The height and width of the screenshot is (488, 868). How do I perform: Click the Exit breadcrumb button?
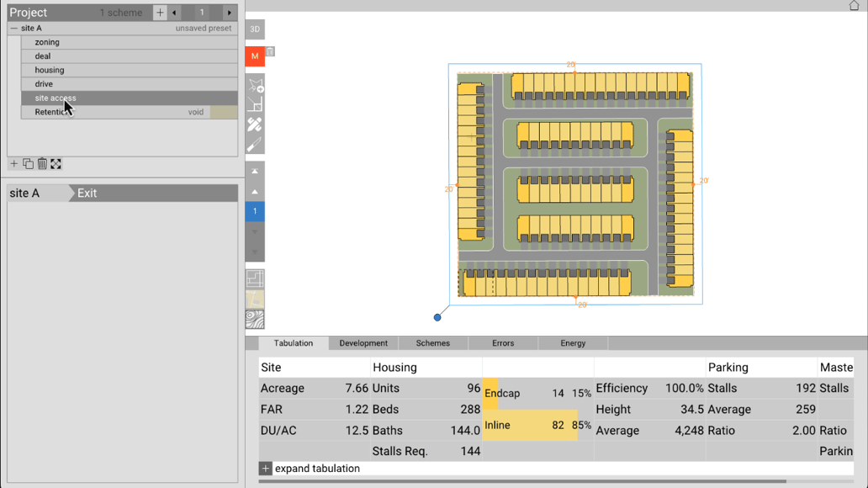pos(87,194)
